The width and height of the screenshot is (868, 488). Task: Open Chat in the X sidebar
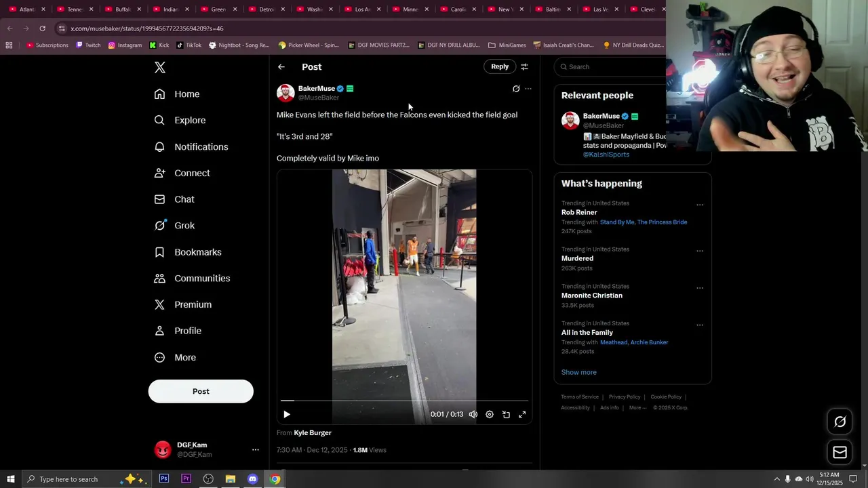(174, 199)
